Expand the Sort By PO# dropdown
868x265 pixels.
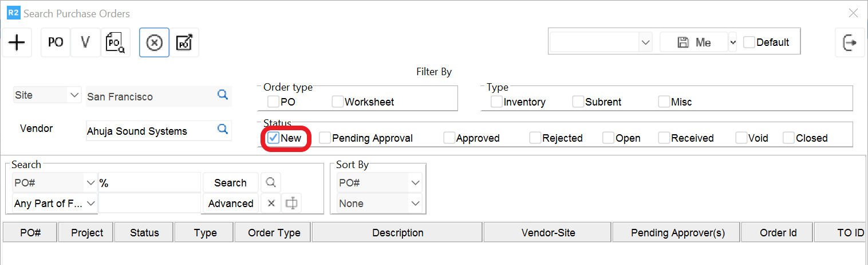pos(415,183)
